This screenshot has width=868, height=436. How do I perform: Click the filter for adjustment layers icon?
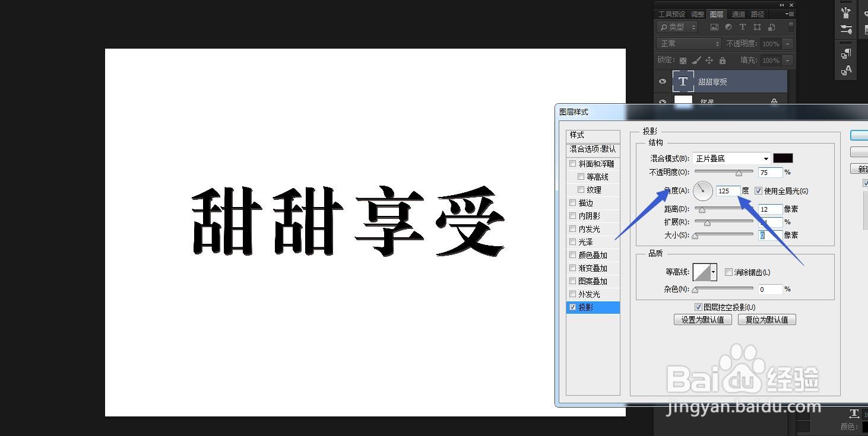(728, 27)
